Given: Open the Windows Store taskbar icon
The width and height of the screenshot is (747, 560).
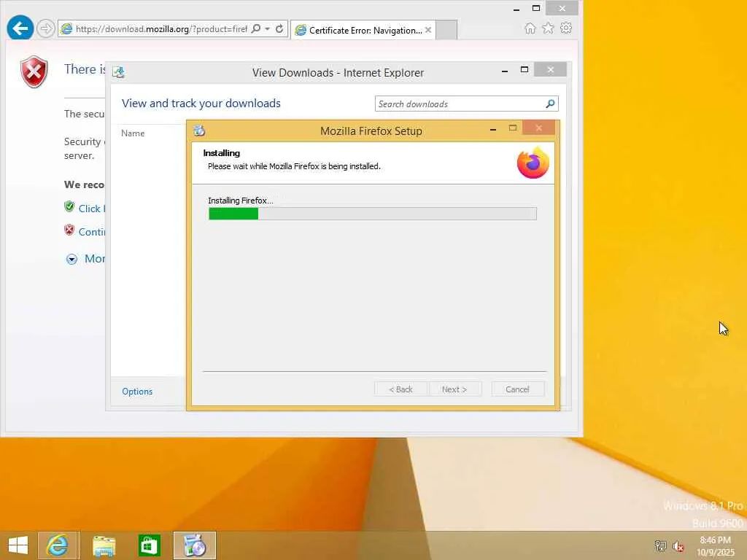Looking at the screenshot, I should pyautogui.click(x=149, y=545).
